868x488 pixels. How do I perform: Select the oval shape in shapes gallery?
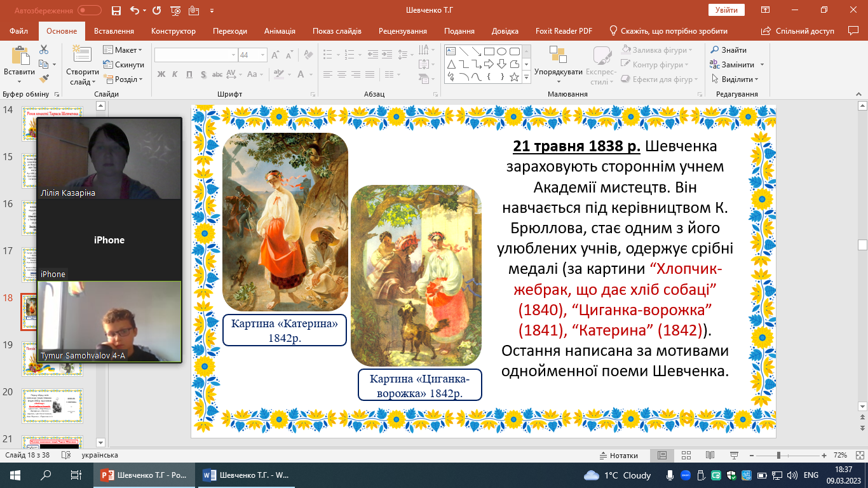coord(501,51)
